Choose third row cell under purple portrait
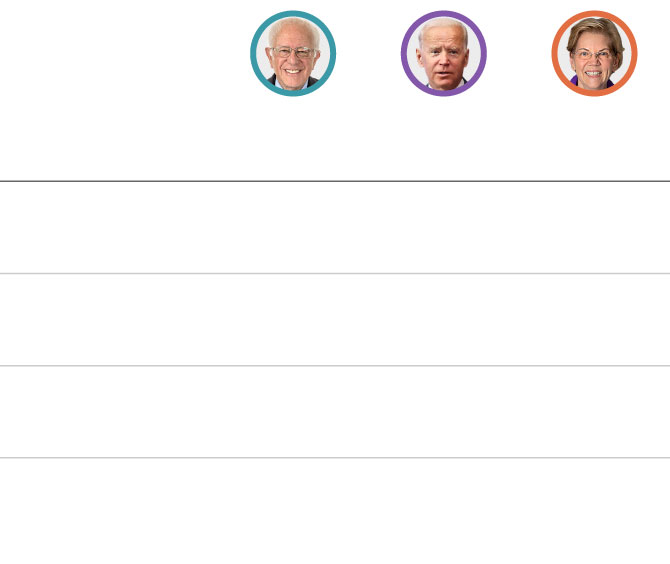Image resolution: width=670 pixels, height=564 pixels. tap(444, 412)
